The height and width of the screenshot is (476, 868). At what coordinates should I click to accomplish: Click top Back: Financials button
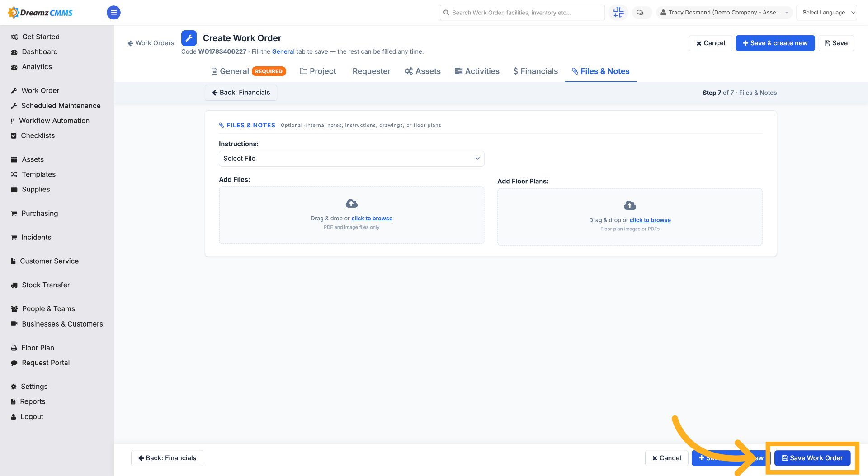coord(241,93)
